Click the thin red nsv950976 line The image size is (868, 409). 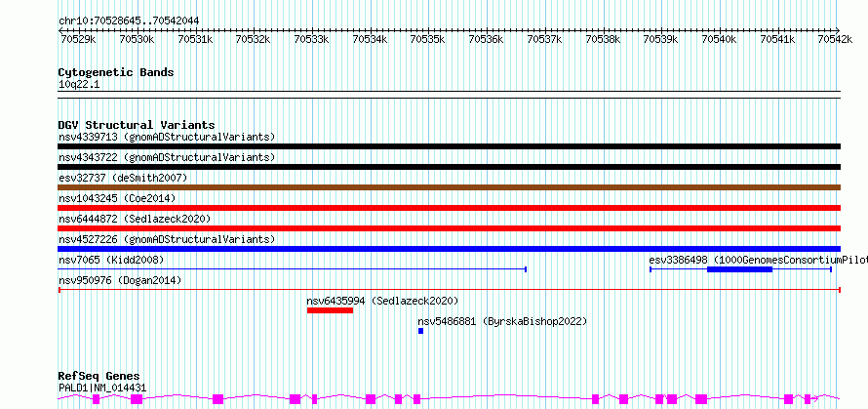coord(449,290)
